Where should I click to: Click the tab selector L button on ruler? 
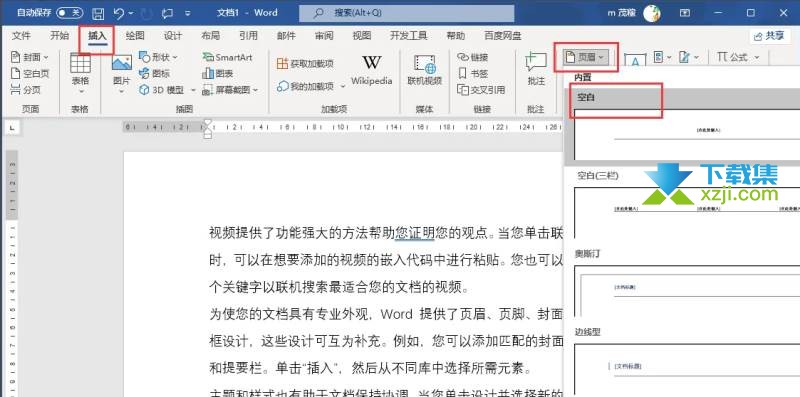pyautogui.click(x=12, y=128)
